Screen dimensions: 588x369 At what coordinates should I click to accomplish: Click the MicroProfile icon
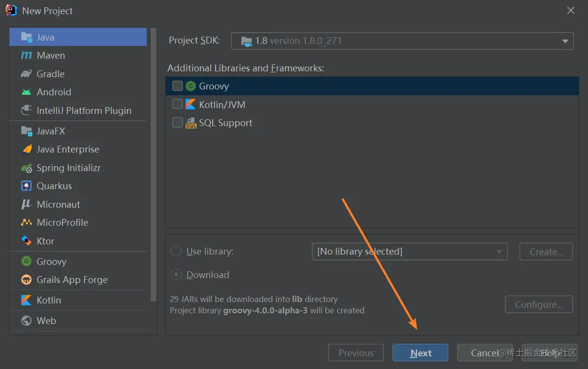click(26, 222)
